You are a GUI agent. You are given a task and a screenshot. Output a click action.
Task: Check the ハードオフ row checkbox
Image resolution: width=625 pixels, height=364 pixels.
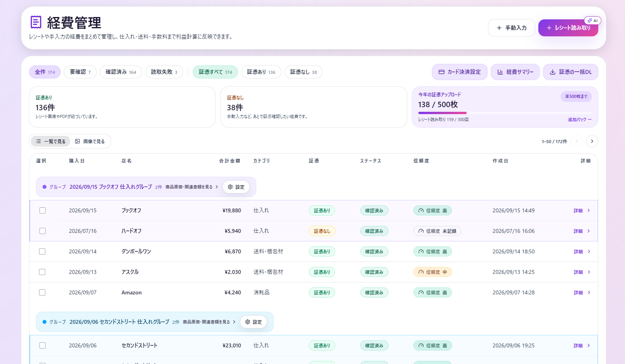(x=43, y=231)
